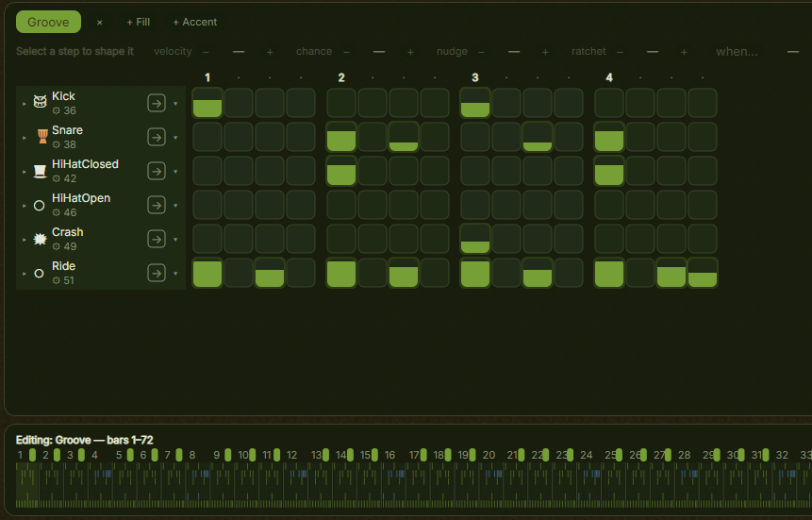The width and height of the screenshot is (812, 520).
Task: Click the Crash cymbal burst icon
Action: pyautogui.click(x=40, y=239)
